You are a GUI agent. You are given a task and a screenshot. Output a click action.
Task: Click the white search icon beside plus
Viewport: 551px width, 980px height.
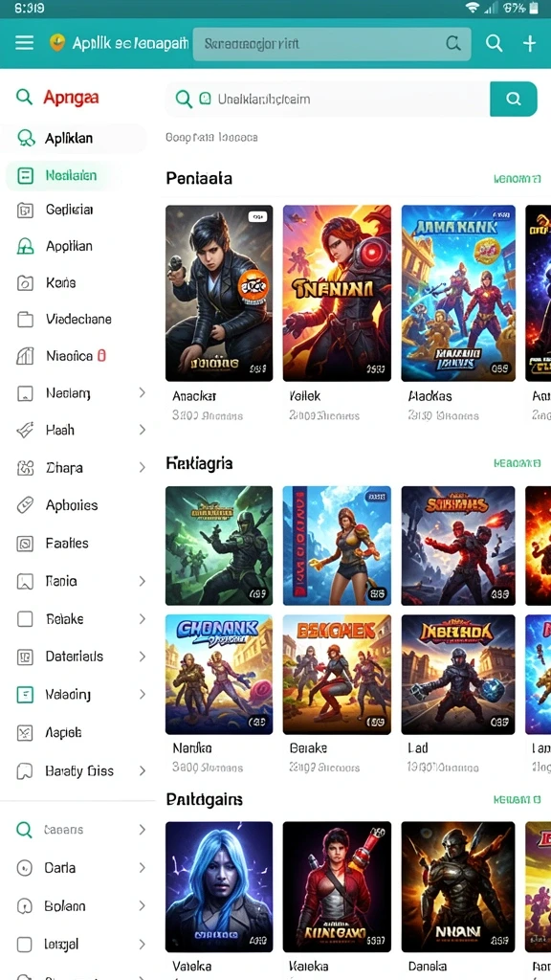[x=495, y=43]
